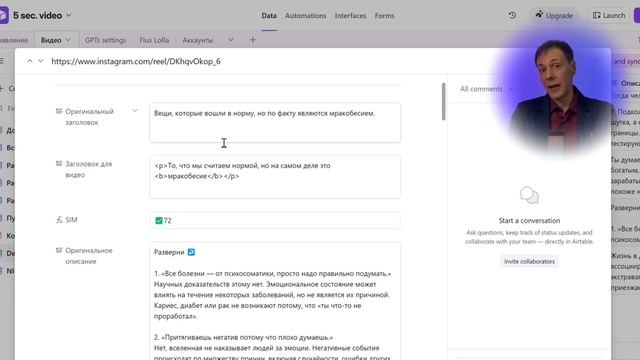
Task: Switch to the GPTs settings table
Action: (105, 40)
